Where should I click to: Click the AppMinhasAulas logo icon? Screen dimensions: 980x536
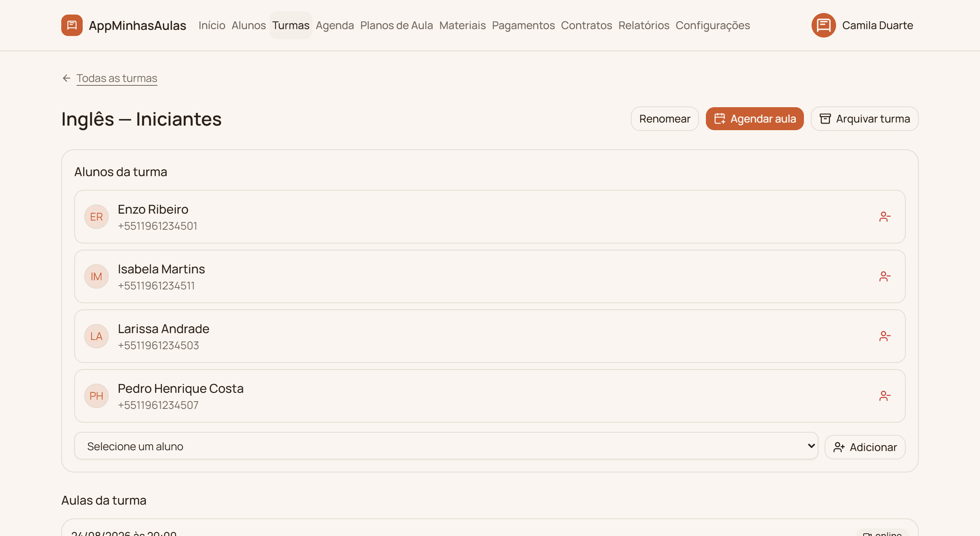point(72,25)
